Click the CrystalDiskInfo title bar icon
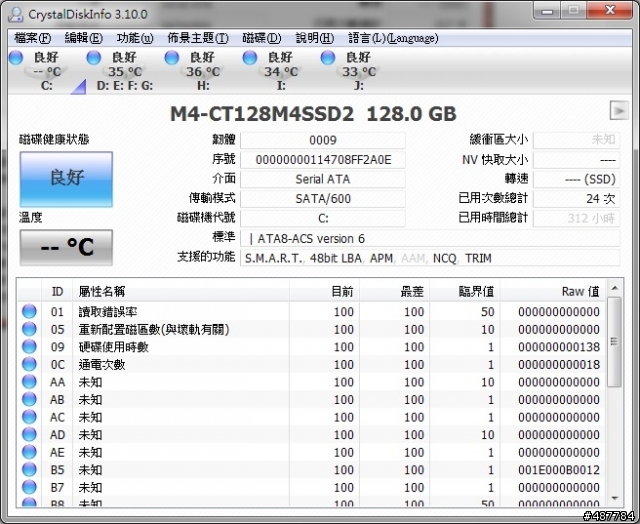The height and width of the screenshot is (524, 640). pyautogui.click(x=16, y=14)
